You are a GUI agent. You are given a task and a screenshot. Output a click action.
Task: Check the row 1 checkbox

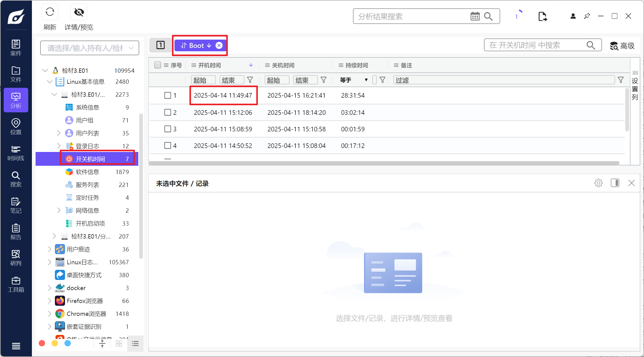(x=167, y=95)
